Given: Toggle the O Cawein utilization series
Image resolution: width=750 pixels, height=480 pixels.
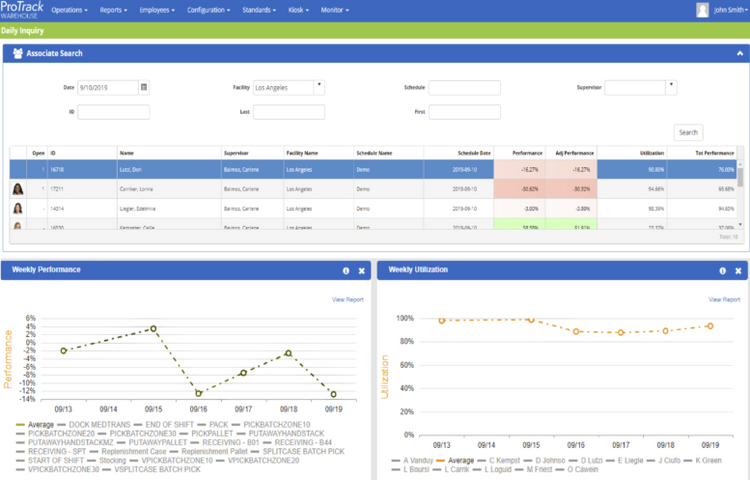Looking at the screenshot, I should pyautogui.click(x=577, y=469).
